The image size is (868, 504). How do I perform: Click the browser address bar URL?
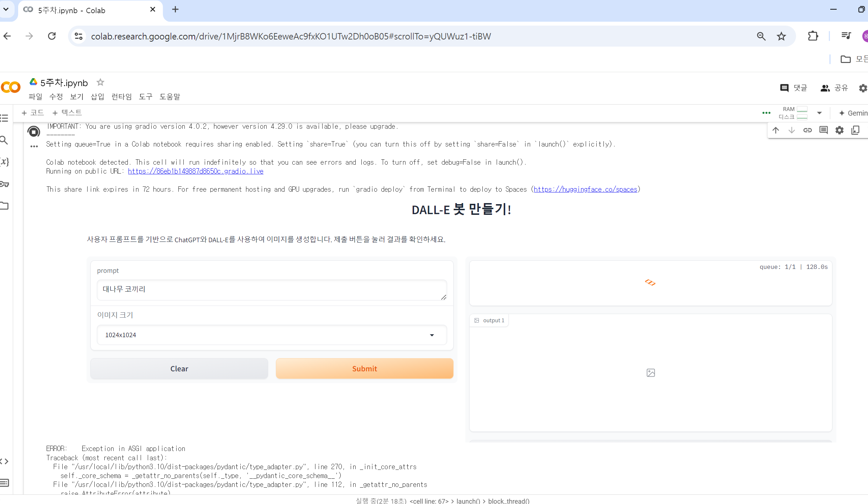pos(291,36)
